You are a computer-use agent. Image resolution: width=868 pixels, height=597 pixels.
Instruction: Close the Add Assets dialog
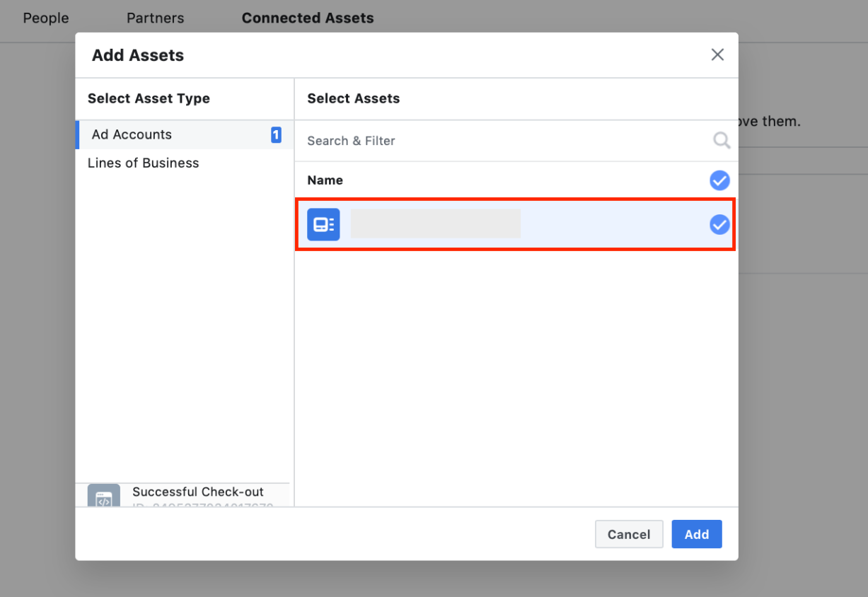click(717, 55)
